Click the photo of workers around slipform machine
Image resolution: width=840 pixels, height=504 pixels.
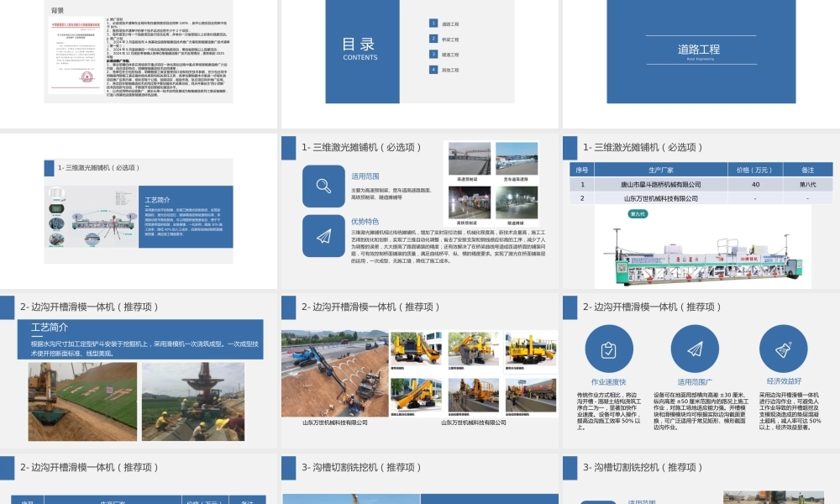click(x=193, y=402)
